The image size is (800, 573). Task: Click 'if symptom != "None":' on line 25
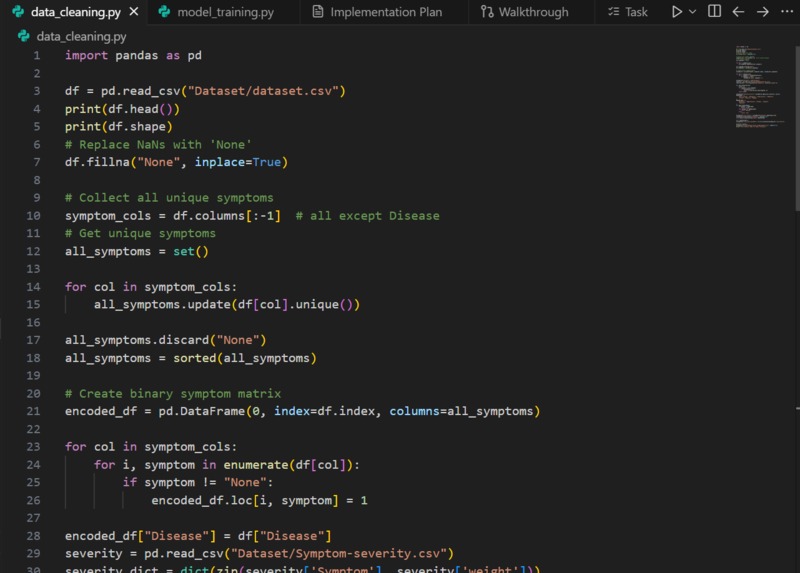point(198,482)
